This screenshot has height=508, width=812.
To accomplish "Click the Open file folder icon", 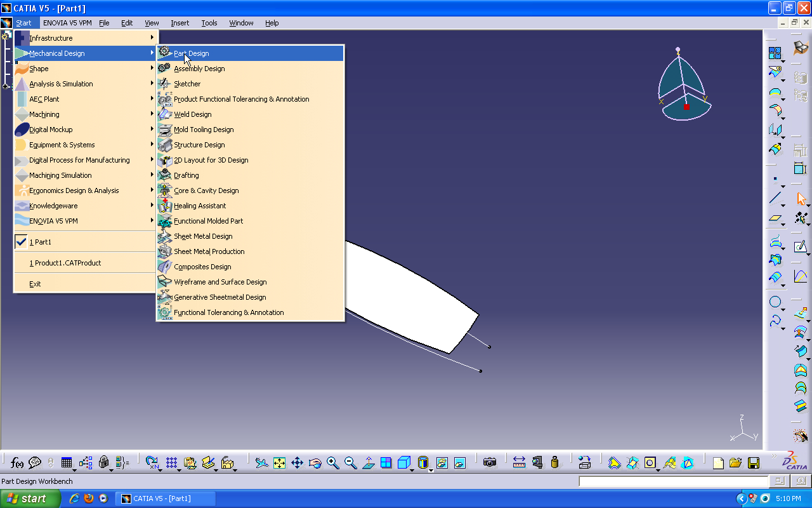I will pyautogui.click(x=735, y=463).
